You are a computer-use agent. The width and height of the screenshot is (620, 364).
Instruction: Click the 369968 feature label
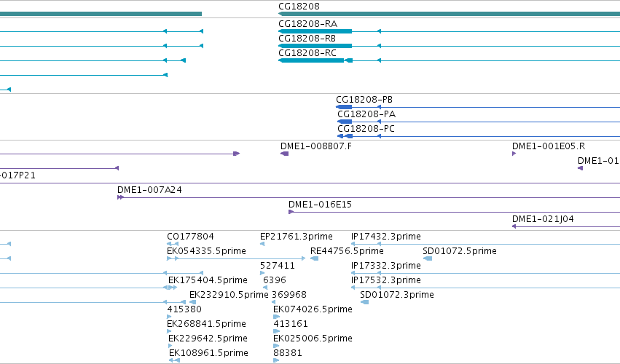pos(289,295)
